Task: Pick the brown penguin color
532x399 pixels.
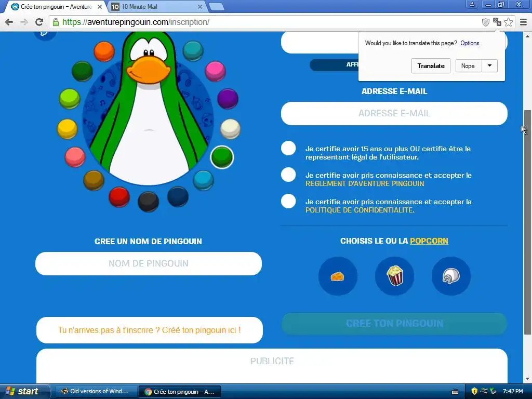Action: coord(94,180)
